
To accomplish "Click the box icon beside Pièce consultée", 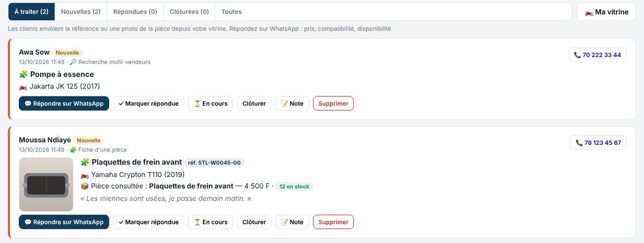I will pyautogui.click(x=85, y=186).
